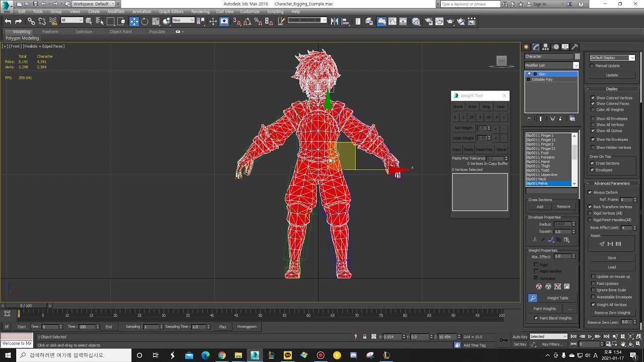Open the Material Editor icon

tap(416, 21)
